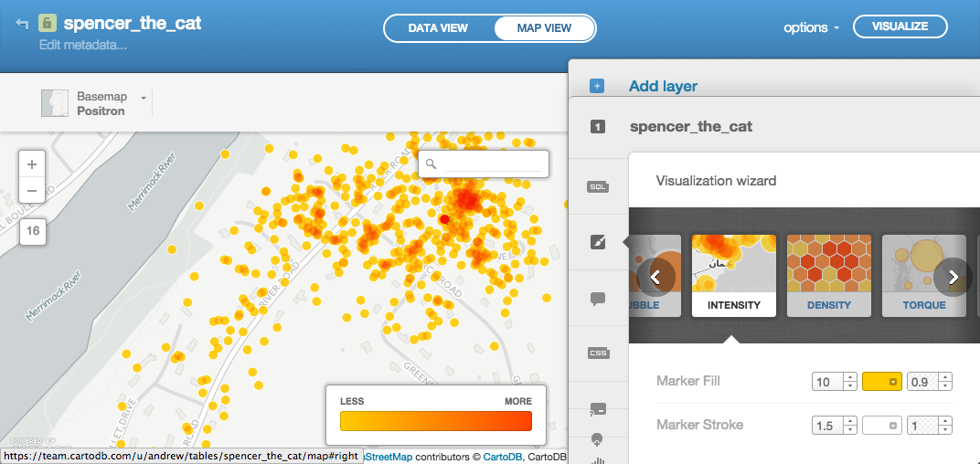980x464 pixels.
Task: Click the blue plus Add layer icon
Action: (x=597, y=86)
